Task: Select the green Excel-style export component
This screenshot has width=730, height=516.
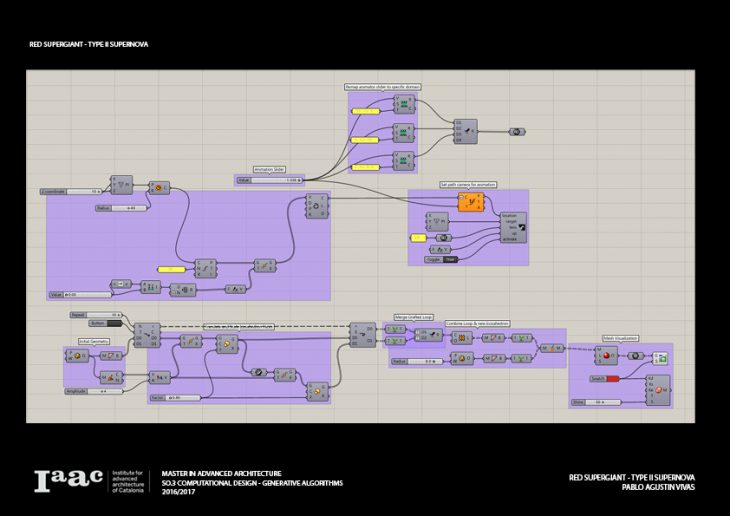Action: (x=661, y=359)
